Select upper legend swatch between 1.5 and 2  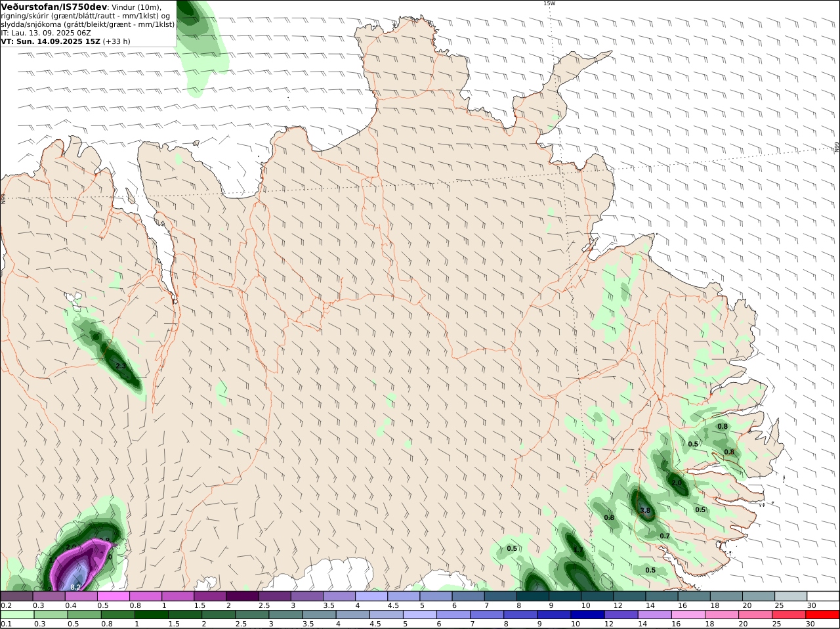211,596
